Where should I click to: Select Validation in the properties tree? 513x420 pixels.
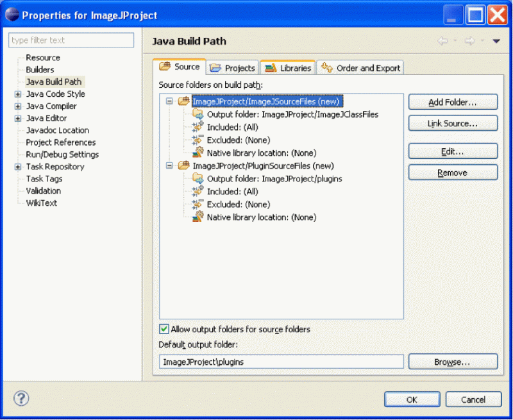(x=44, y=190)
